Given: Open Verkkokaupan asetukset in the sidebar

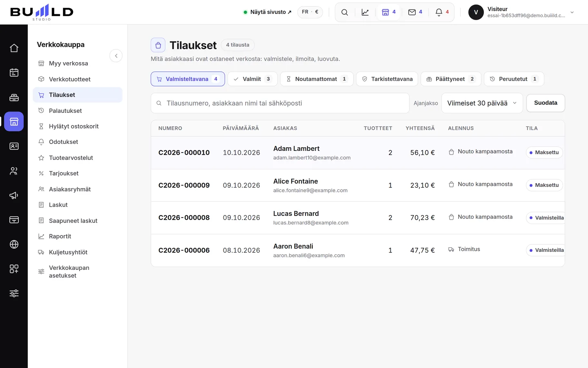Looking at the screenshot, I should [78, 272].
